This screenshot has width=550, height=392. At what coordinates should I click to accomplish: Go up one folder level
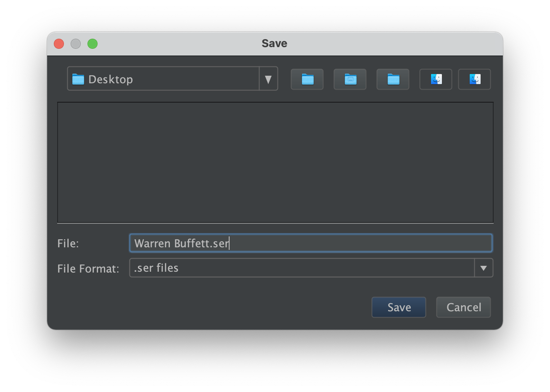click(307, 79)
